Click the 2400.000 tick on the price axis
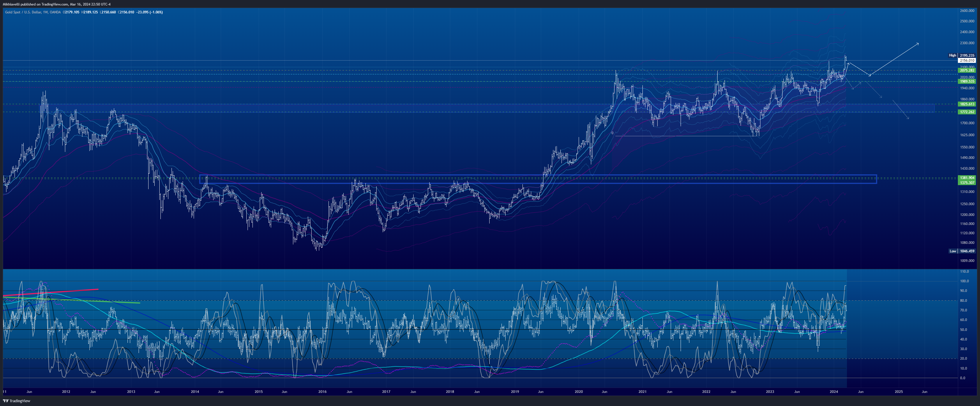980x406 pixels. click(x=967, y=32)
